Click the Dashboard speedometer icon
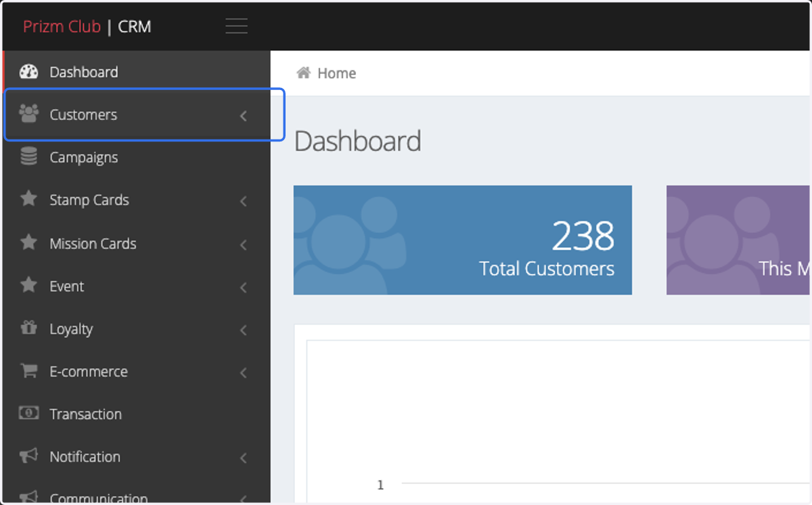This screenshot has height=505, width=812. [x=28, y=72]
